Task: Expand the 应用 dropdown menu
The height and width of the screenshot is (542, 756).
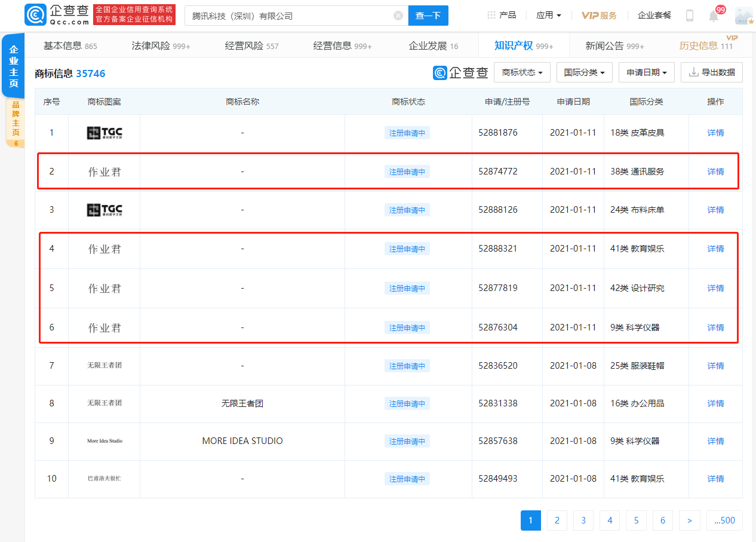Action: pyautogui.click(x=549, y=16)
